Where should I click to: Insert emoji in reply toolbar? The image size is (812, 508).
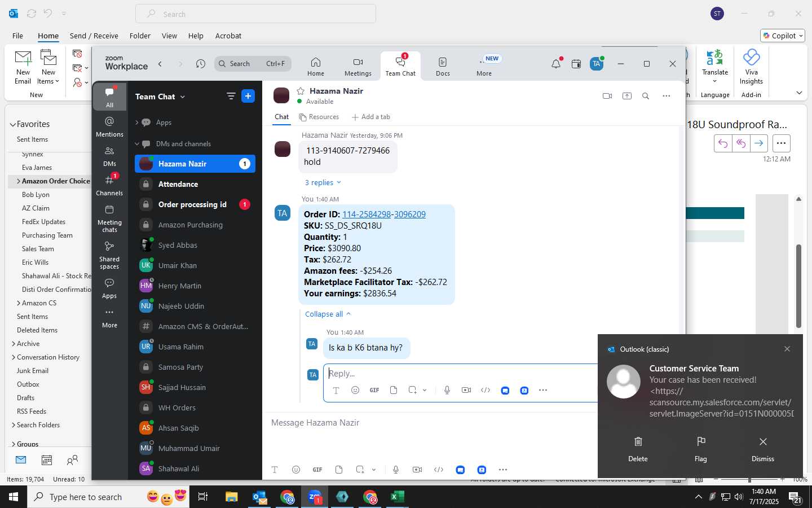click(355, 390)
